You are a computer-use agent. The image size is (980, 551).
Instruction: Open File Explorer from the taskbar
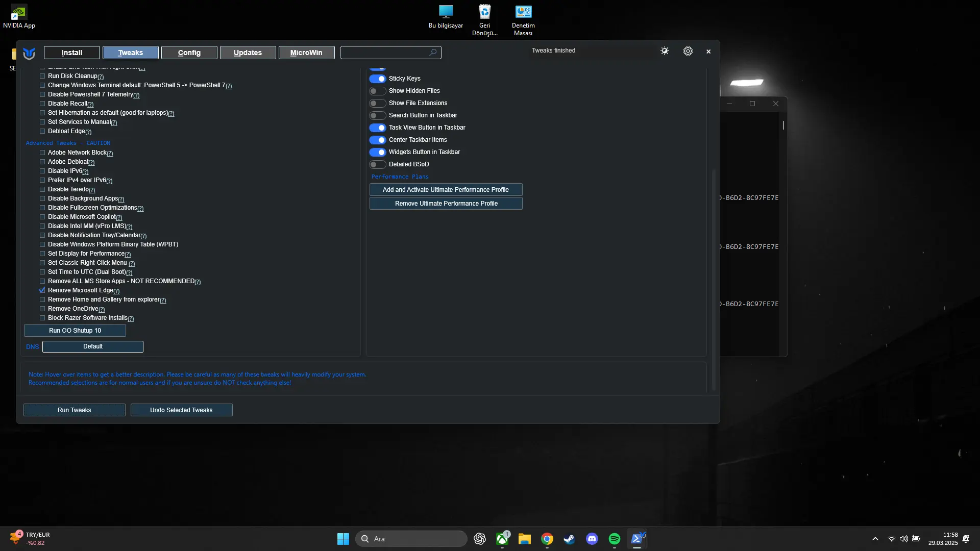525,539
